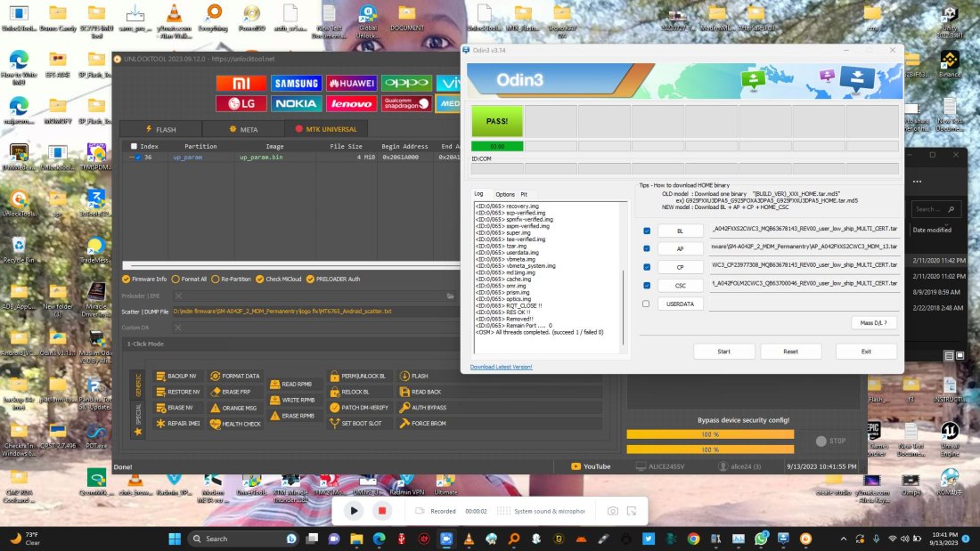Click Odin3 Exit button
Viewport: 980px width, 551px height.
click(x=866, y=351)
